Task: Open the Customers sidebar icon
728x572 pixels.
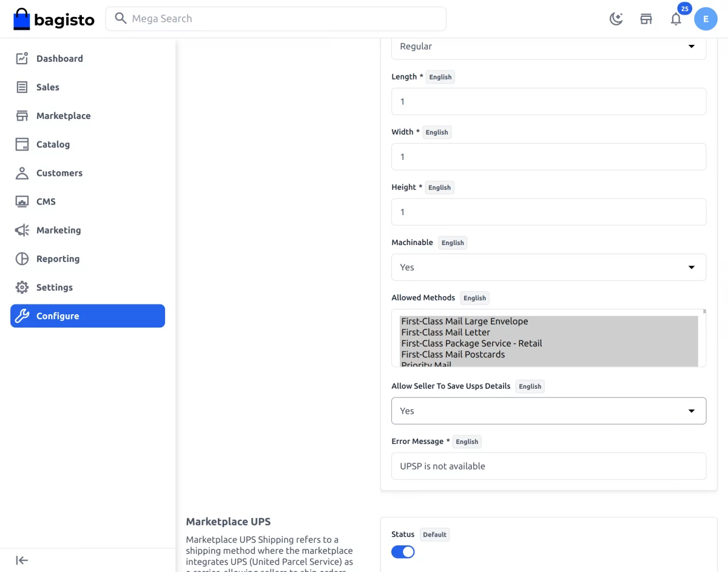Action: click(x=22, y=173)
